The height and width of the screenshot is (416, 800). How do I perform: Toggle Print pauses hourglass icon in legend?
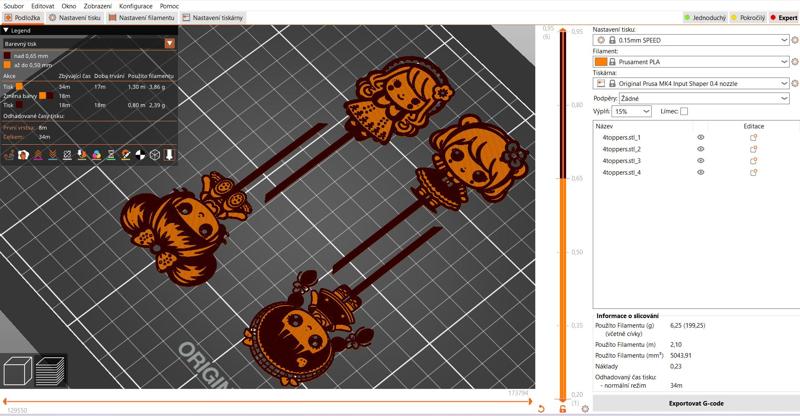[111, 155]
